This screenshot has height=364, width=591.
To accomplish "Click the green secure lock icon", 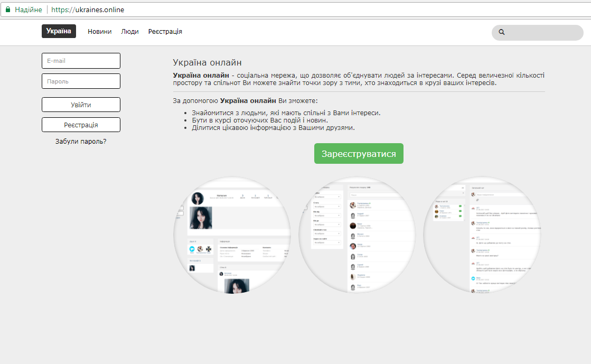I will 7,10.
